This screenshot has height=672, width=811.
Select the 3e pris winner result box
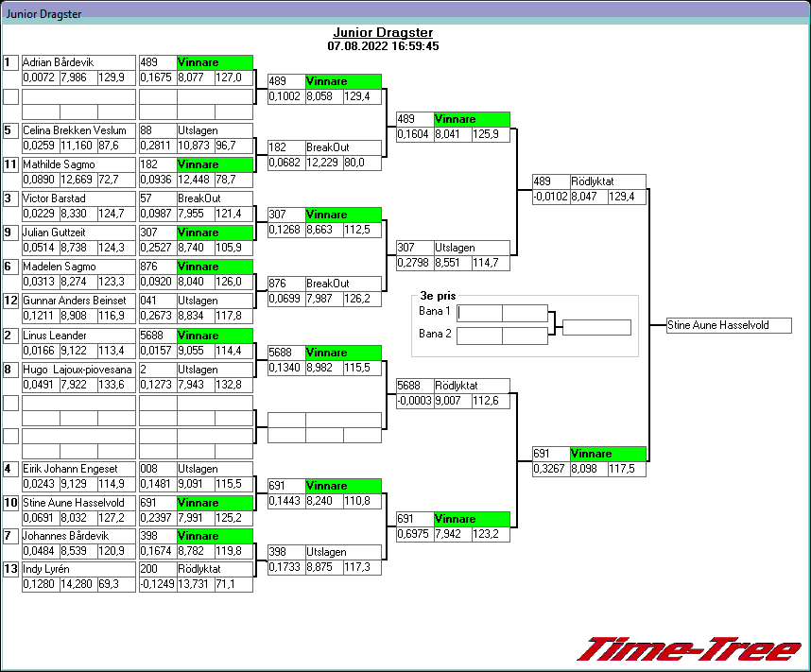596,327
